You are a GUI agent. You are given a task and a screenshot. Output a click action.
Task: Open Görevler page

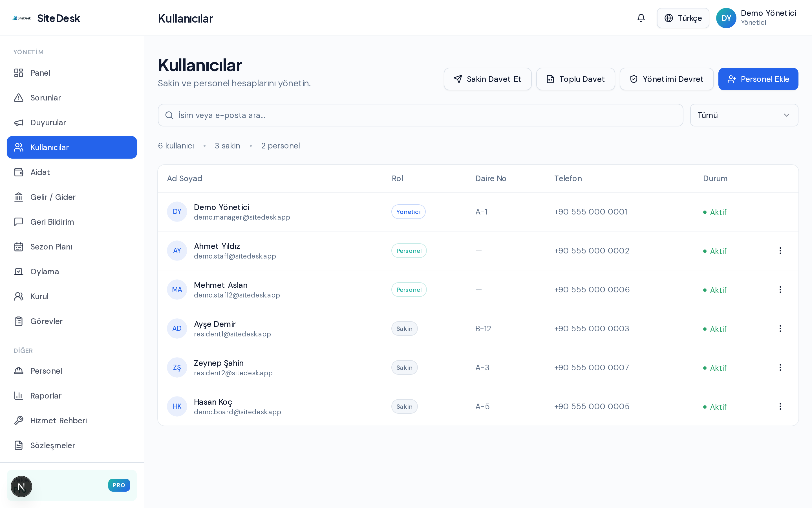(x=72, y=321)
